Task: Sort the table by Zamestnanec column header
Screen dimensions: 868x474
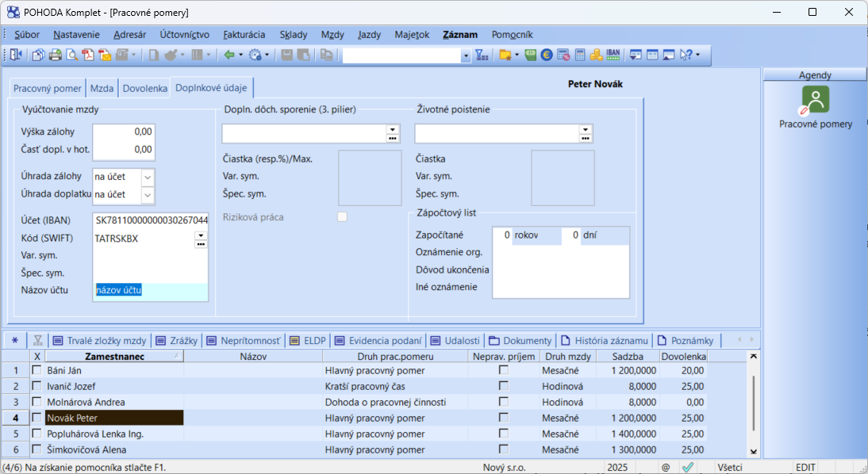Action: coord(114,357)
